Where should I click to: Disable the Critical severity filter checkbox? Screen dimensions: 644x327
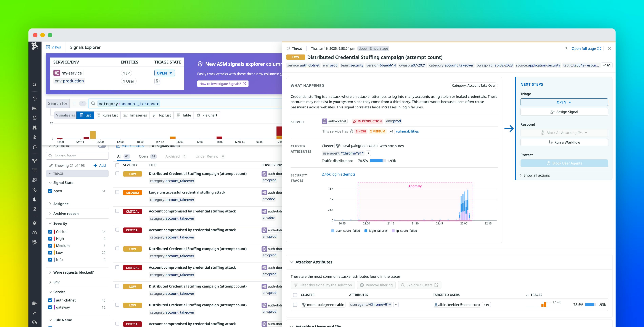tap(51, 231)
